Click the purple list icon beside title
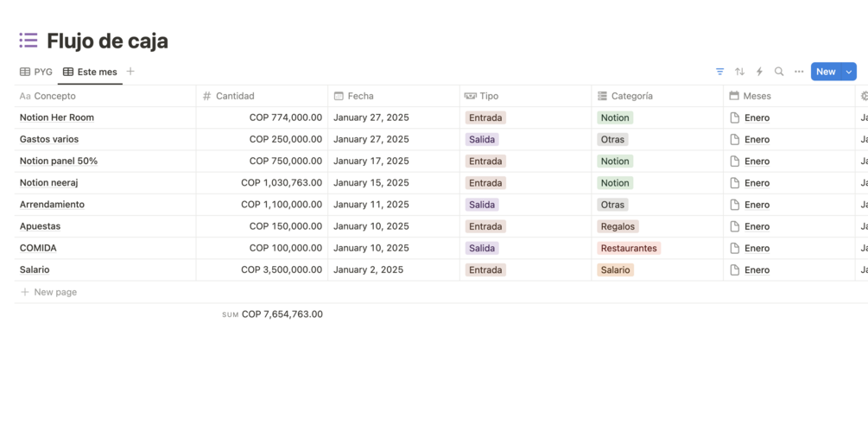 [29, 41]
